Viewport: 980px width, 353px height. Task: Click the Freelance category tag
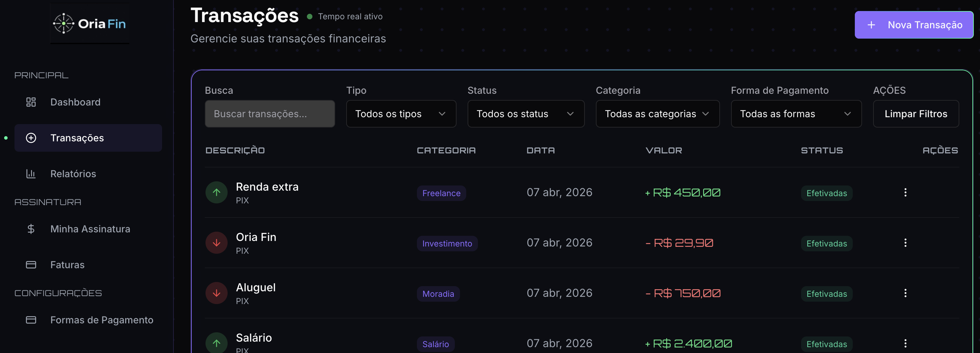tap(441, 193)
